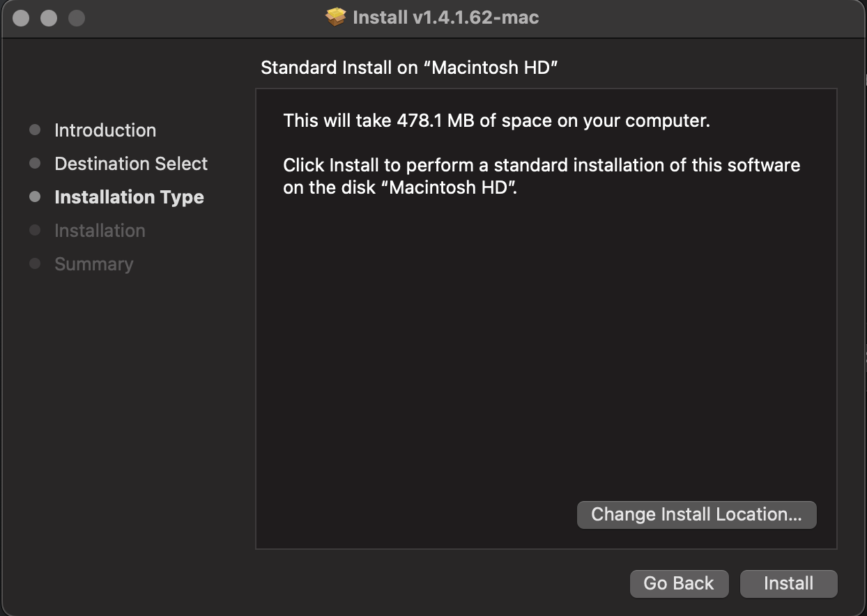Start installation with the Install button

[788, 584]
